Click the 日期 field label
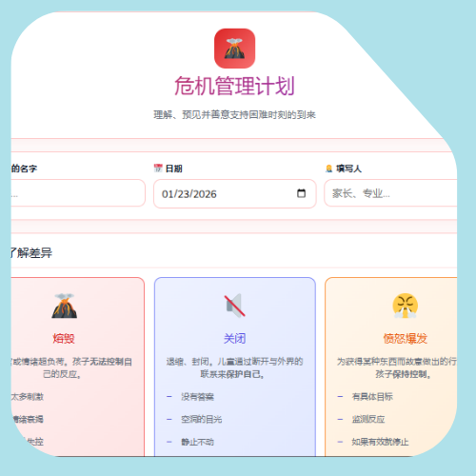Viewport: 476px width, 476px height. [174, 169]
